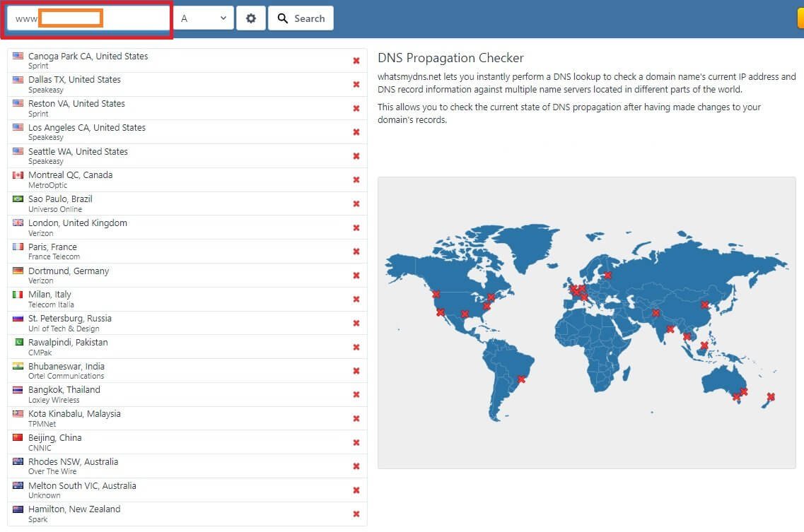The height and width of the screenshot is (532, 804).
Task: Click the red X for Canoga Park CA
Action: pyautogui.click(x=356, y=61)
